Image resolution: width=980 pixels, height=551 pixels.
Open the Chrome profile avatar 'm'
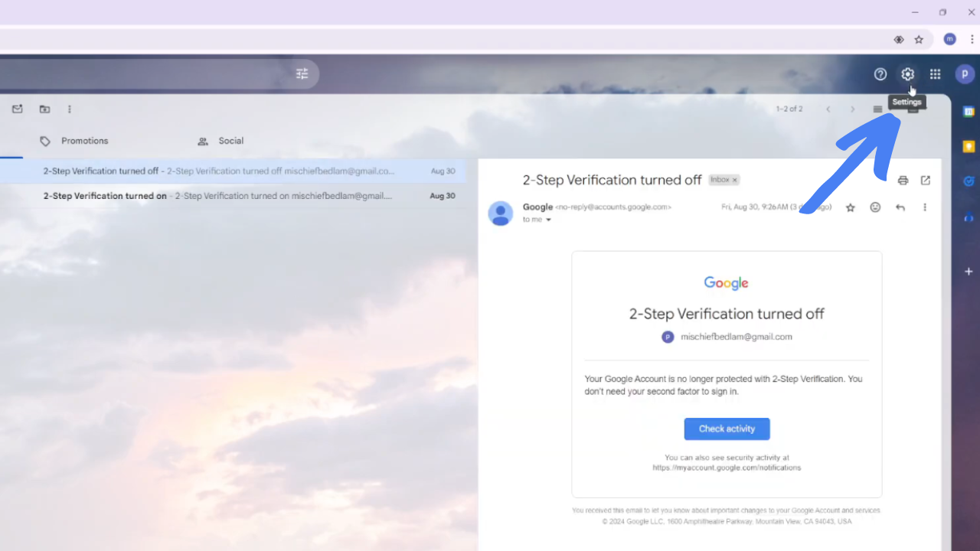tap(950, 39)
